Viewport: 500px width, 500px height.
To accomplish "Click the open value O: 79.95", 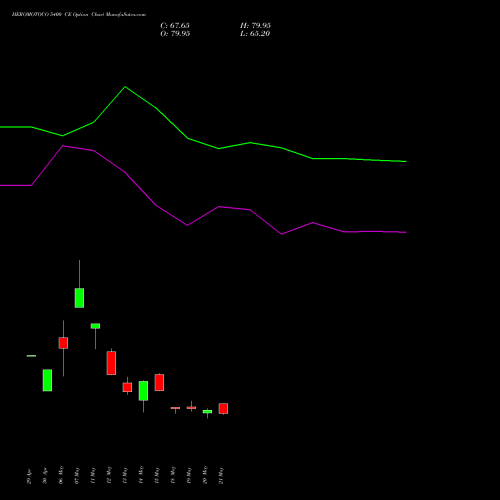I will pos(175,34).
